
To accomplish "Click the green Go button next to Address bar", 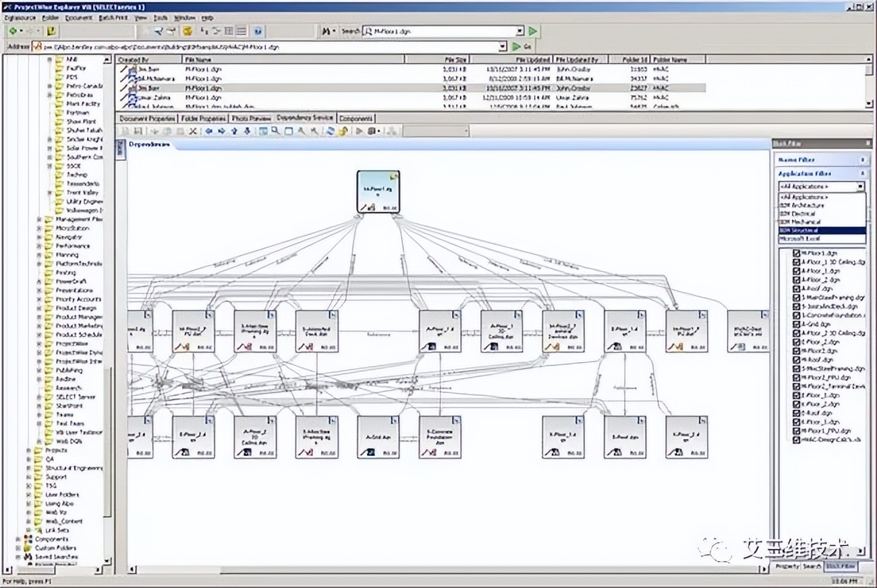I will click(522, 47).
